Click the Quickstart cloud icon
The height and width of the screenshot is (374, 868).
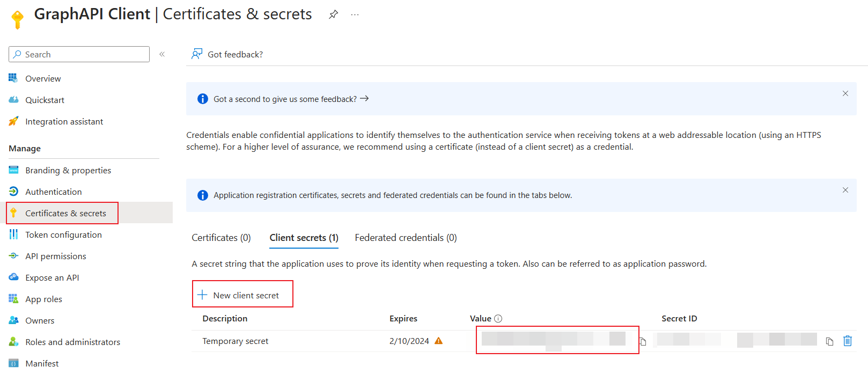coord(13,100)
